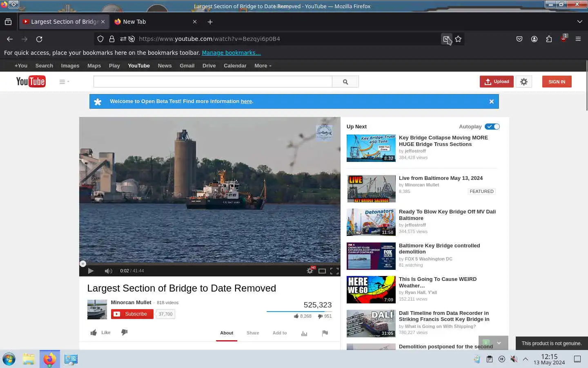Open the uBlock Origin extension icon

click(x=563, y=39)
